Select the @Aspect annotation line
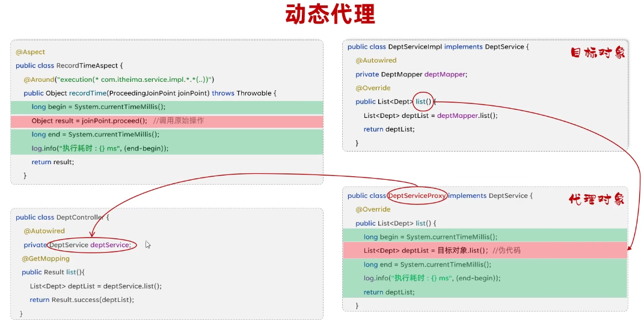Image resolution: width=644 pixels, height=320 pixels. coord(31,52)
